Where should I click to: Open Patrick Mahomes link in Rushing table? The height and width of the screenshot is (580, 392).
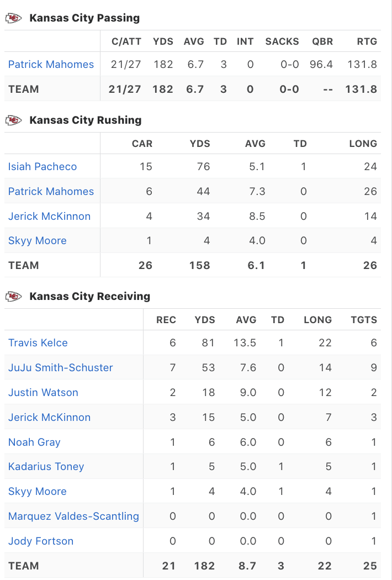coord(51,192)
